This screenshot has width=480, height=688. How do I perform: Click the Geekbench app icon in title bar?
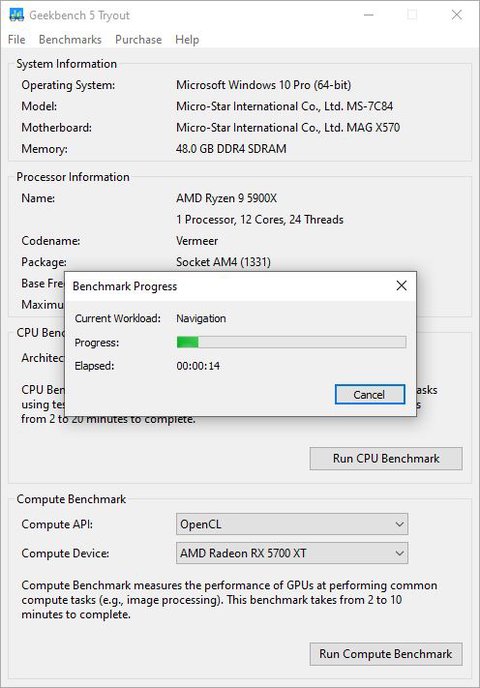(x=17, y=15)
